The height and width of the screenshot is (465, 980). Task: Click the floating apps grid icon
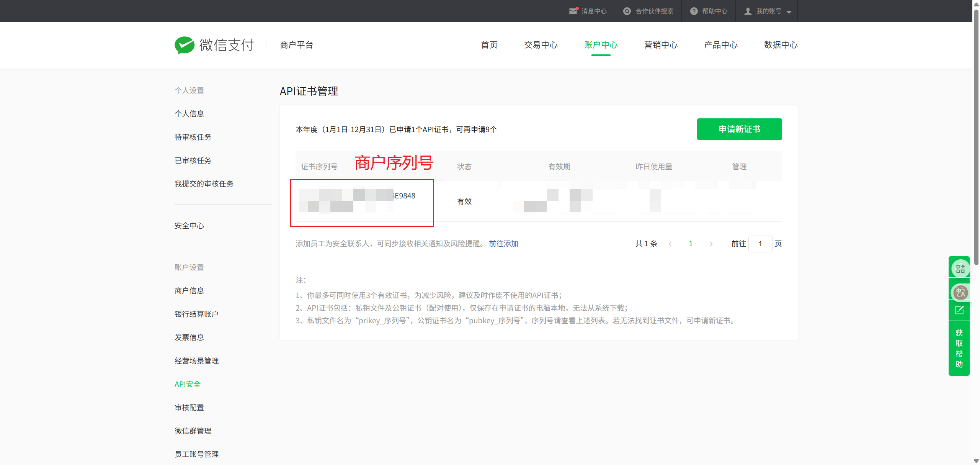(x=960, y=269)
